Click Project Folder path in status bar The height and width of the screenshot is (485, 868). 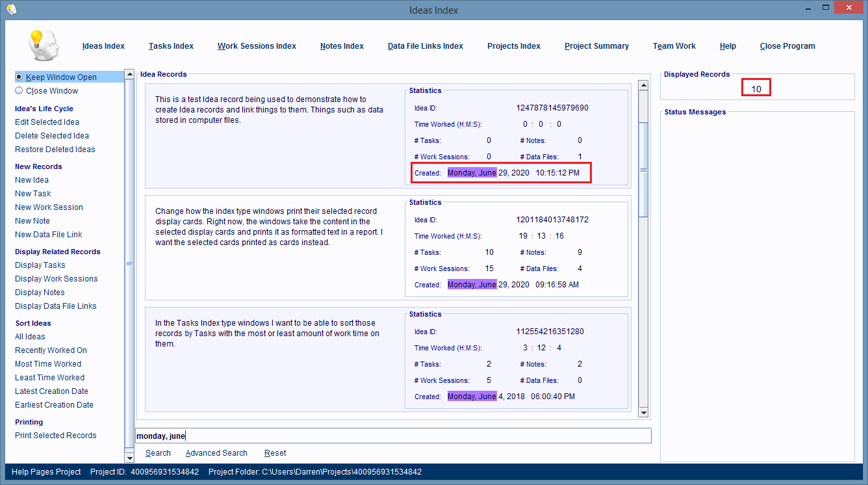click(x=315, y=472)
